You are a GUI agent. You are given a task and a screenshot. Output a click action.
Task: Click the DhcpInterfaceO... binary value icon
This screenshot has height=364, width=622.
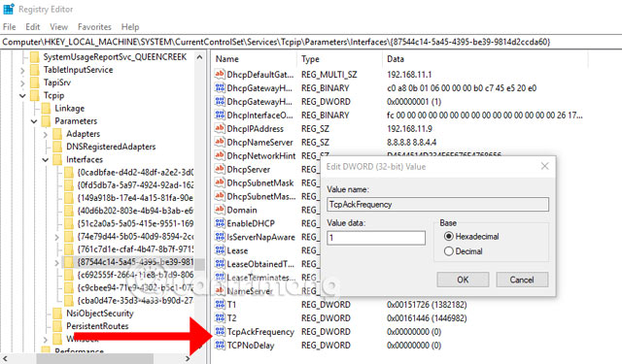coord(220,115)
